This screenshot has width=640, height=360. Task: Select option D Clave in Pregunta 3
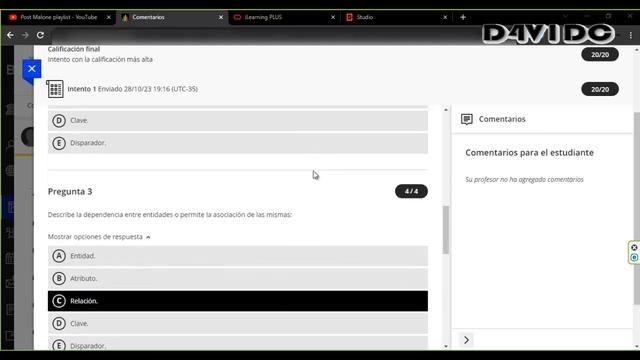tap(238, 323)
